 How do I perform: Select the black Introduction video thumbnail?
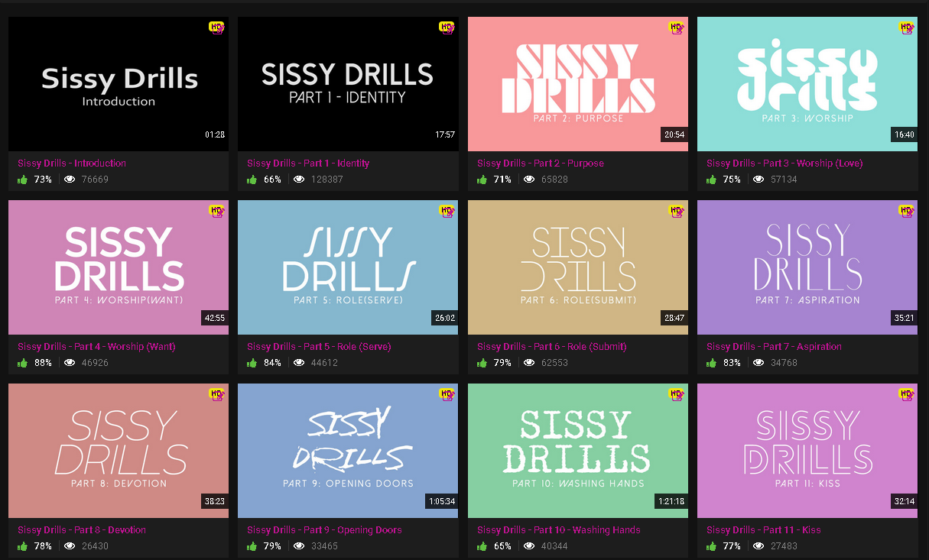tap(119, 84)
